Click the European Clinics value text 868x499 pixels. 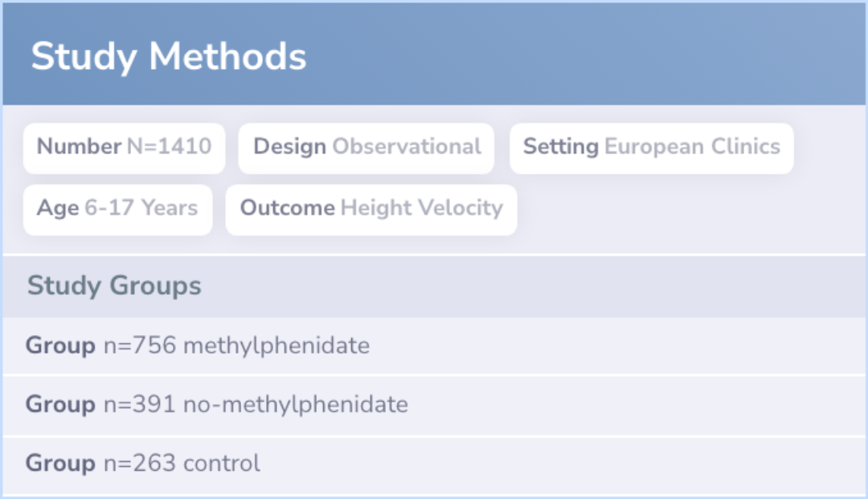click(x=692, y=146)
